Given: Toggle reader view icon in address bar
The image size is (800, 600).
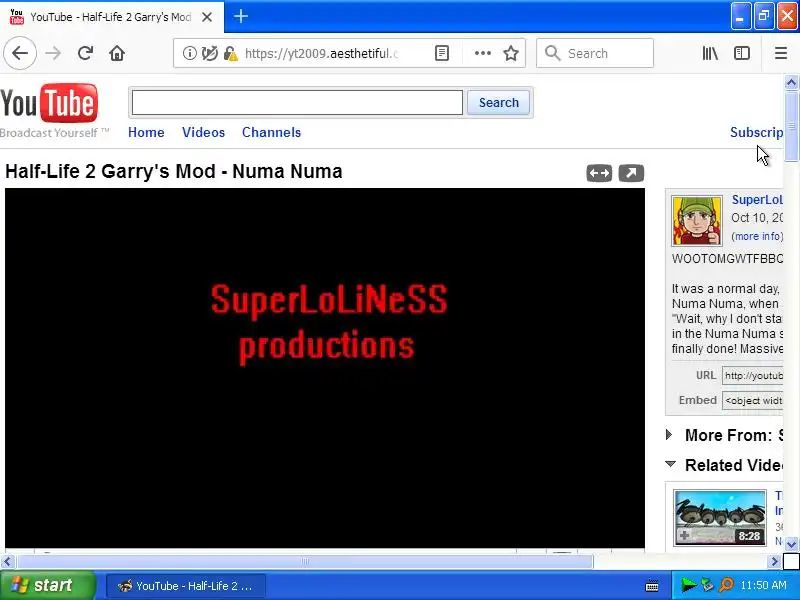Looking at the screenshot, I should tap(442, 53).
